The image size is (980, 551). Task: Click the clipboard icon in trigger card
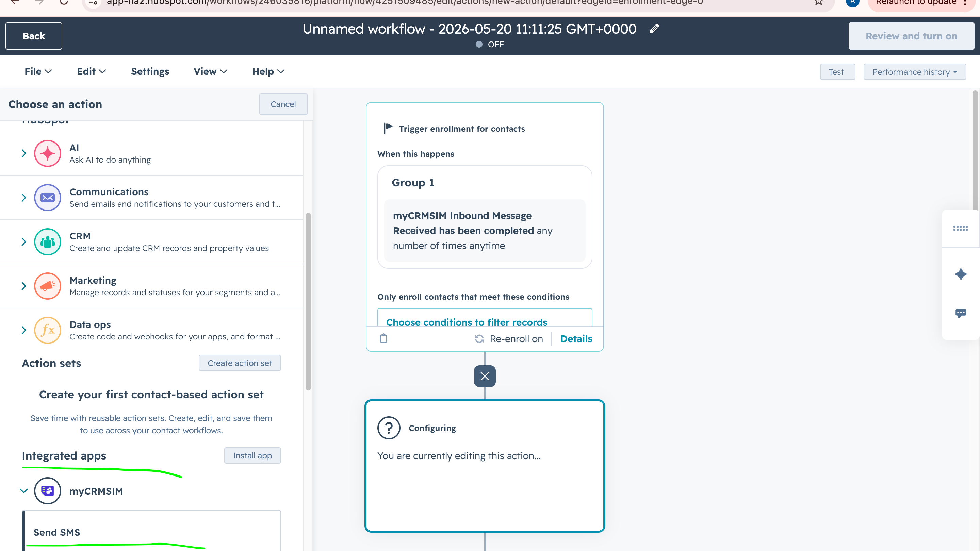(x=383, y=338)
